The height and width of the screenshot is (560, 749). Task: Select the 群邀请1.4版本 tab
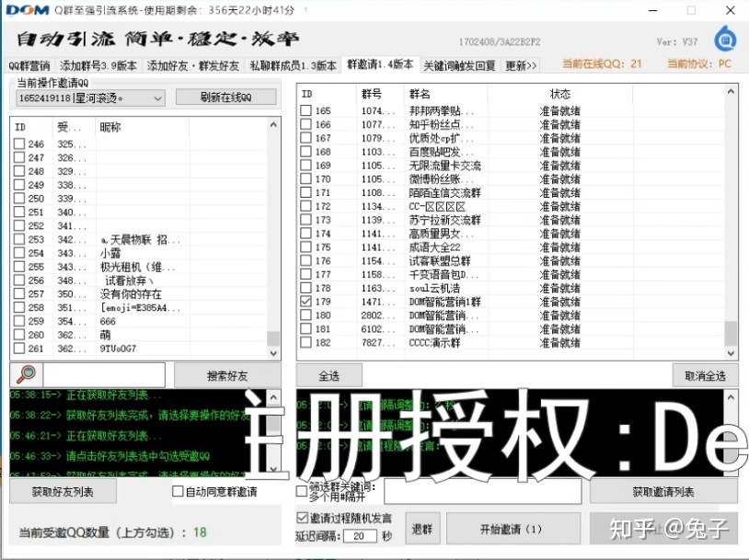pos(380,64)
